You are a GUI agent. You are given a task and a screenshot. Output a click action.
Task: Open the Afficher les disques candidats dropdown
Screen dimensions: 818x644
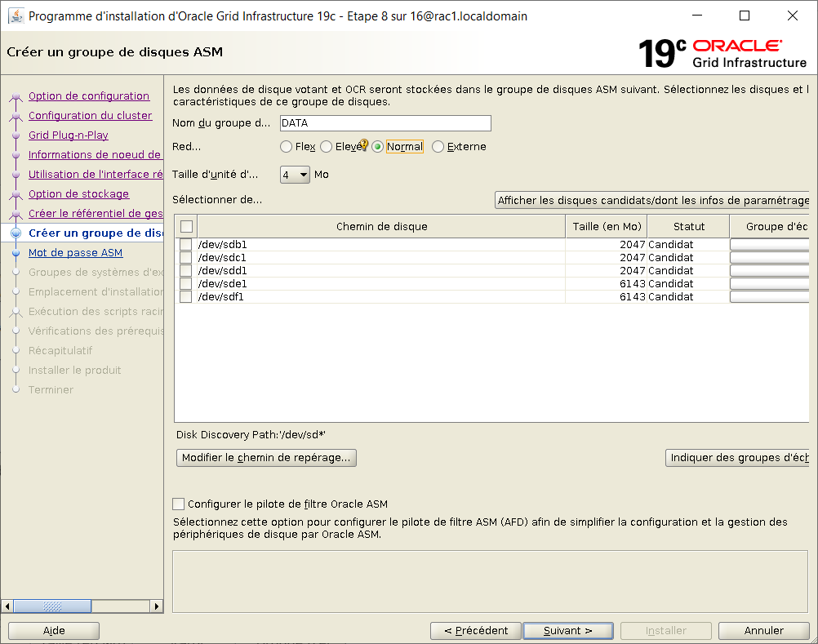[x=652, y=200]
